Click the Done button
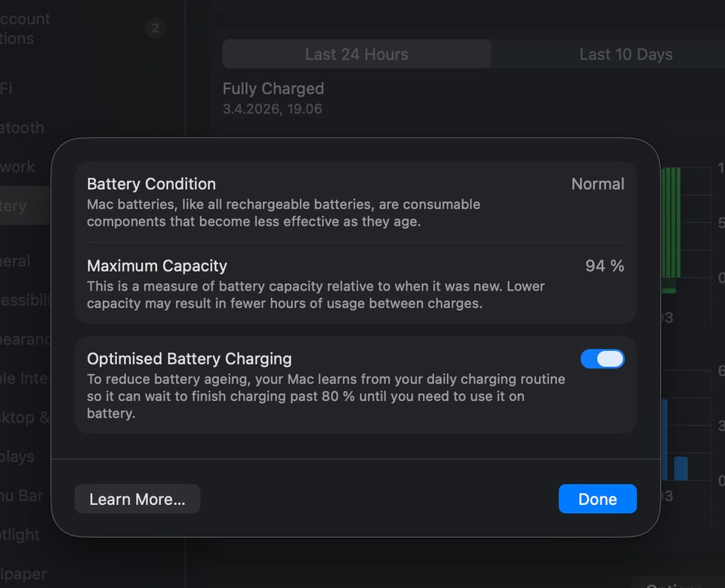Image resolution: width=725 pixels, height=588 pixels. pyautogui.click(x=597, y=499)
